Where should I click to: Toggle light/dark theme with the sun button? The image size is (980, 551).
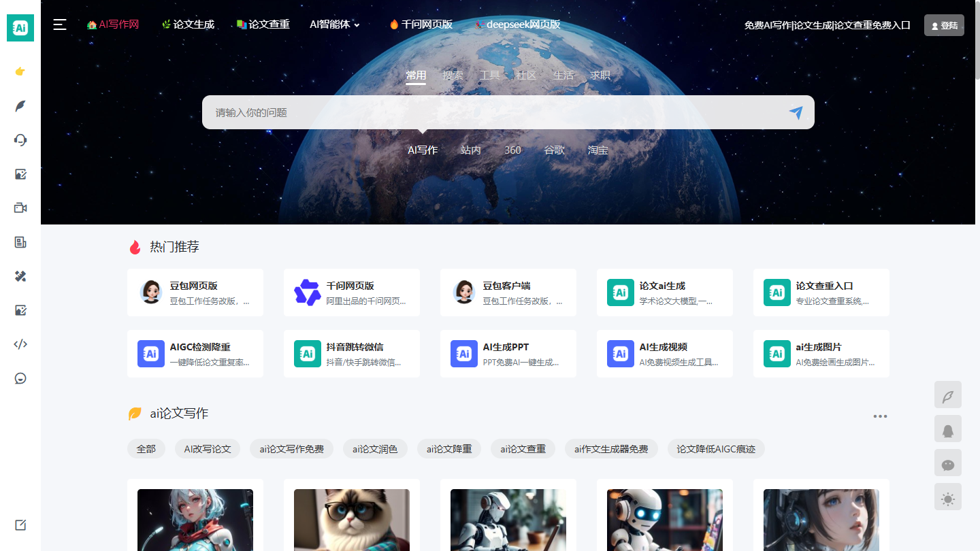click(x=948, y=497)
